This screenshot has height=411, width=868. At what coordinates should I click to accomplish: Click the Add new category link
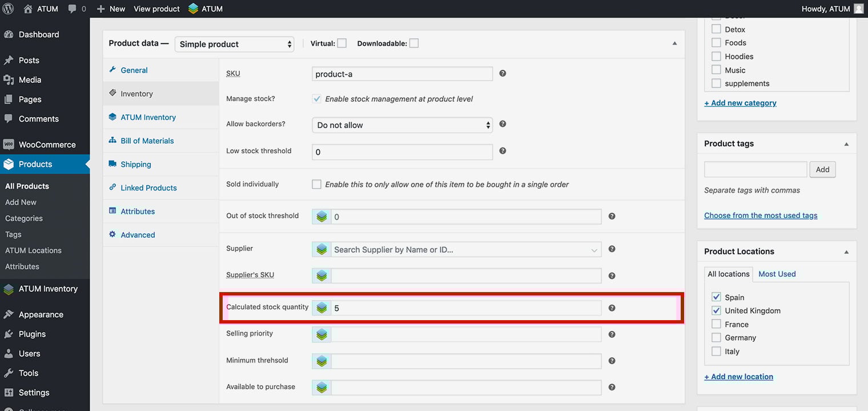(740, 103)
